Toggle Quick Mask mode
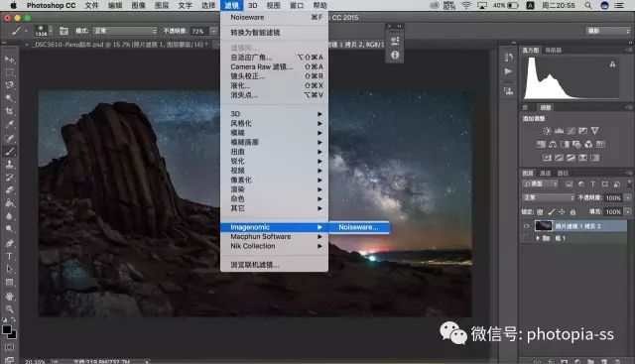635x364 pixels. click(9, 348)
